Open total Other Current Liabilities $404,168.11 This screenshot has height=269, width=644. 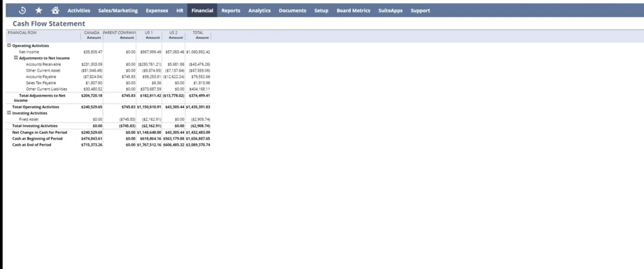point(199,89)
